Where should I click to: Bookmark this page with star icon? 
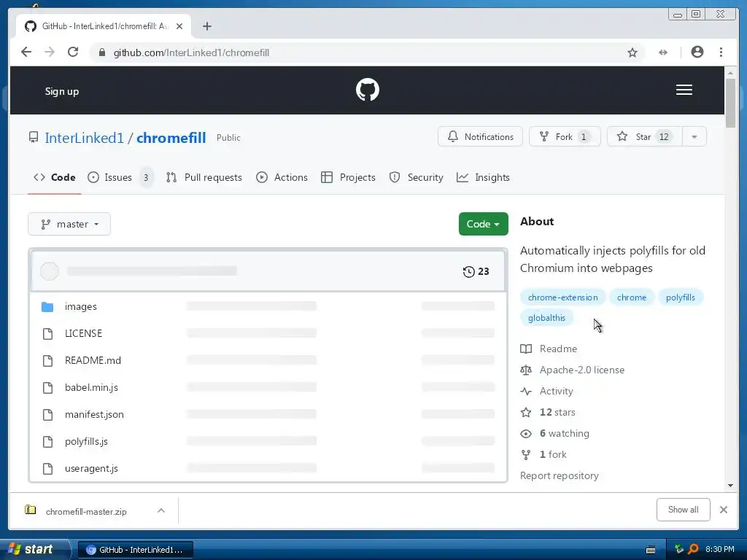pyautogui.click(x=632, y=52)
